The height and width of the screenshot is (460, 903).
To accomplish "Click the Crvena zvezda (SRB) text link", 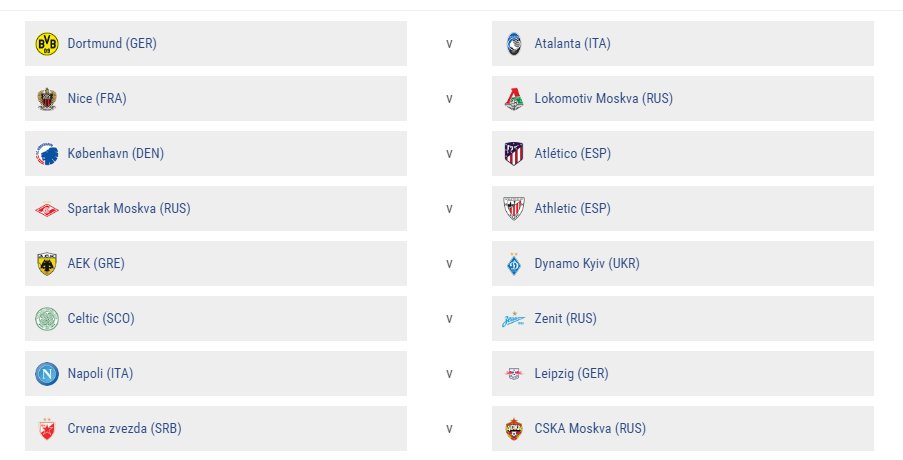I will [x=124, y=429].
